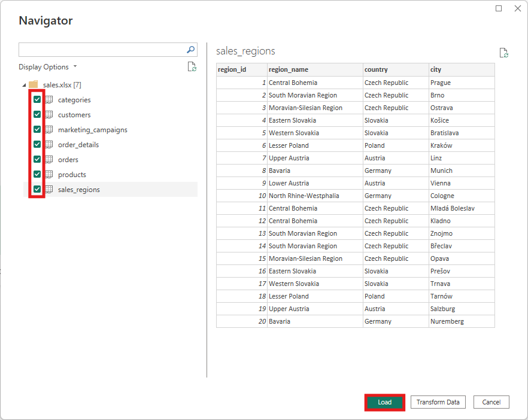
Task: Click the Nuremberg city cell
Action: [x=462, y=321]
